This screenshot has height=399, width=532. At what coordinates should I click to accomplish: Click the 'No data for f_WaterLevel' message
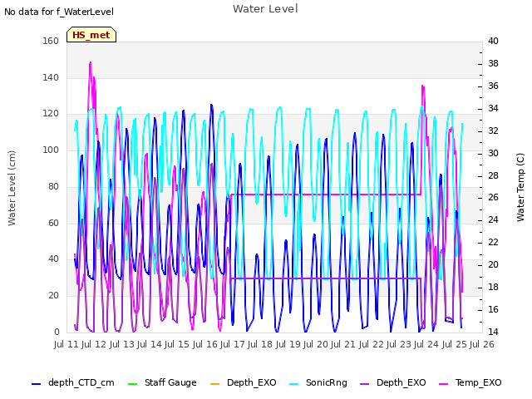59,12
